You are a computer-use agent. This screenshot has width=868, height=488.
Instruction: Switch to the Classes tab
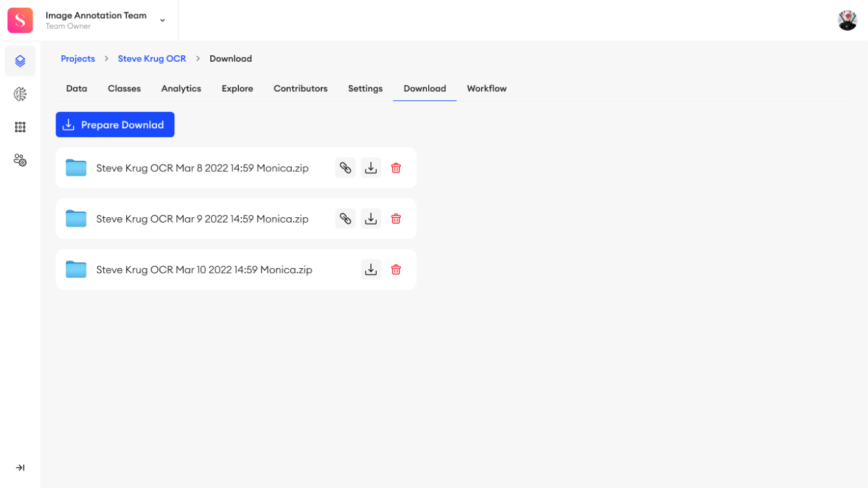[124, 88]
